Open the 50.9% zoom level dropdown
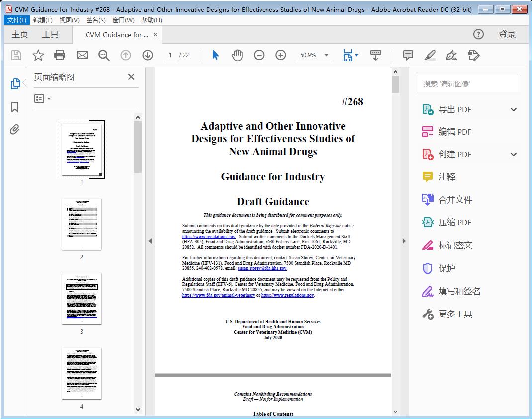532x419 pixels. click(326, 55)
